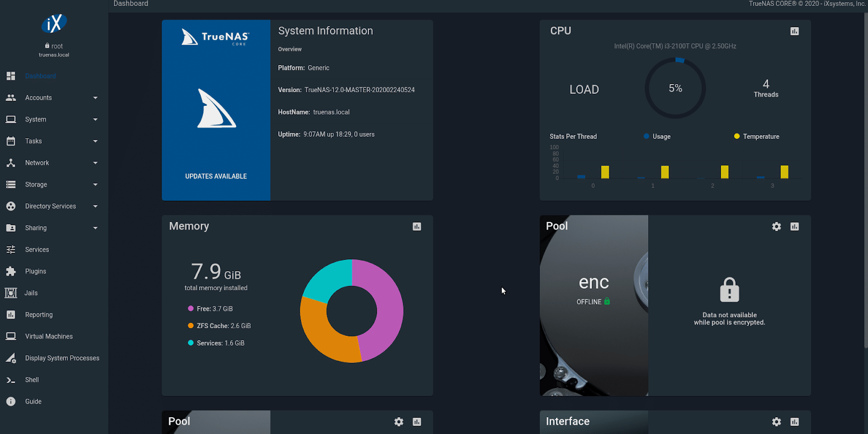Image resolution: width=868 pixels, height=434 pixels.
Task: Click the Guide info icon
Action: [x=11, y=401]
